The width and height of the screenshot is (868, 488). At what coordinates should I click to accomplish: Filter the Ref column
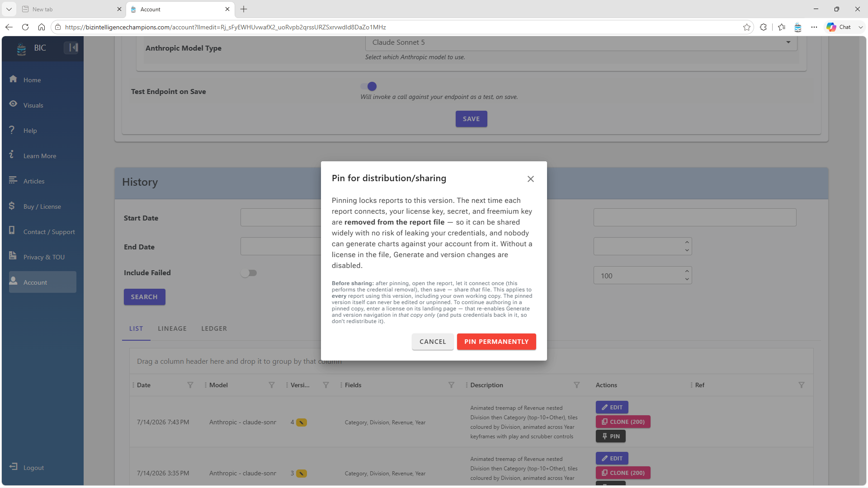click(x=802, y=385)
